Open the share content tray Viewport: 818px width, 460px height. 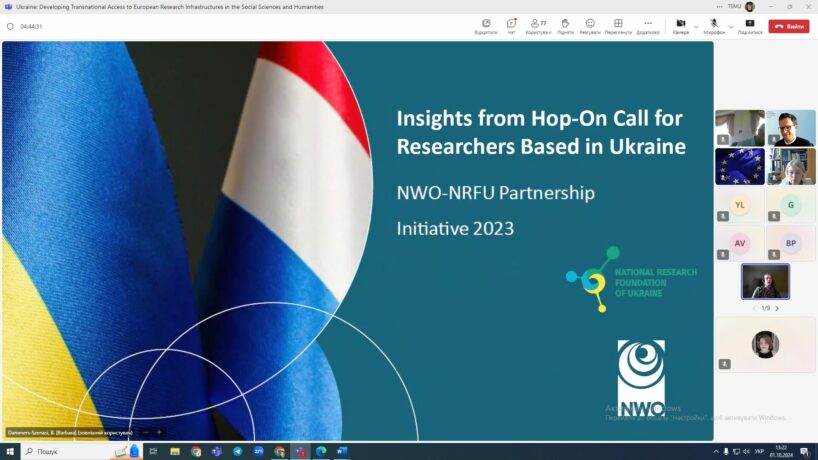point(749,25)
